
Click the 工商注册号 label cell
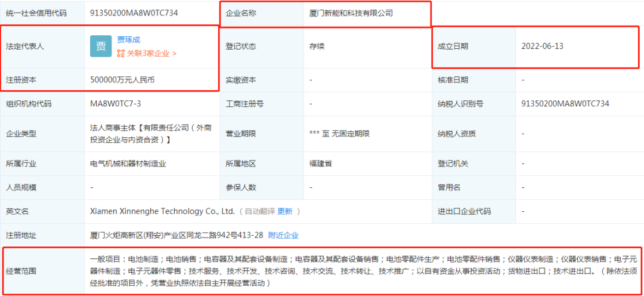(262, 104)
